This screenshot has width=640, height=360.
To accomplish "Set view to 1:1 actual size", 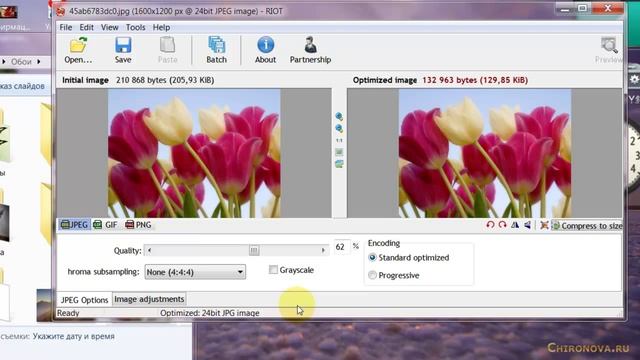I will click(x=339, y=140).
